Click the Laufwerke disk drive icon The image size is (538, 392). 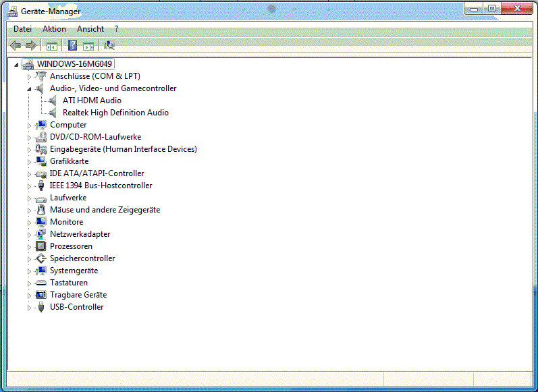(41, 198)
